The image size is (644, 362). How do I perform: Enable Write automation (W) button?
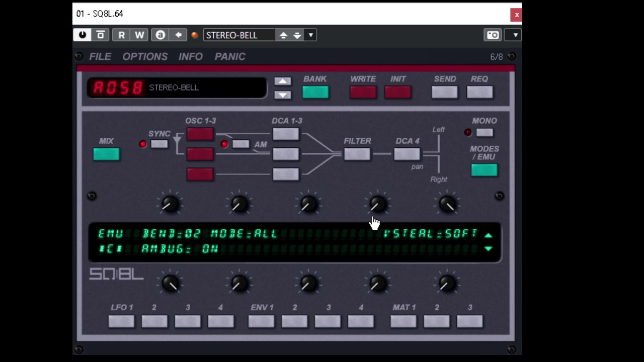[139, 35]
